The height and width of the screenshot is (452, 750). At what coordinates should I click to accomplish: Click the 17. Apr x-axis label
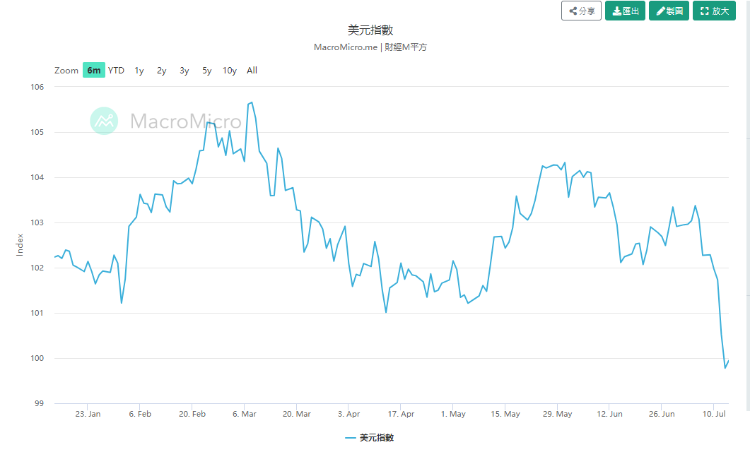(x=401, y=414)
